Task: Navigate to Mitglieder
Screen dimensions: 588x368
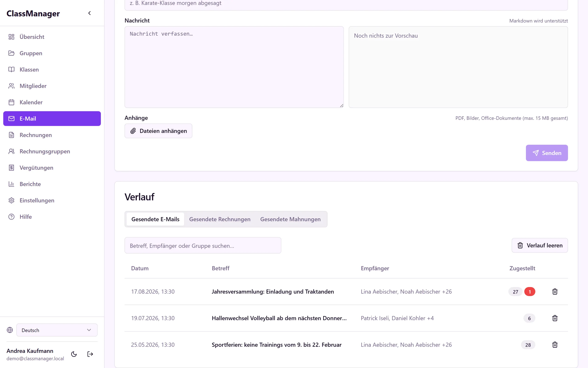Action: point(52,86)
